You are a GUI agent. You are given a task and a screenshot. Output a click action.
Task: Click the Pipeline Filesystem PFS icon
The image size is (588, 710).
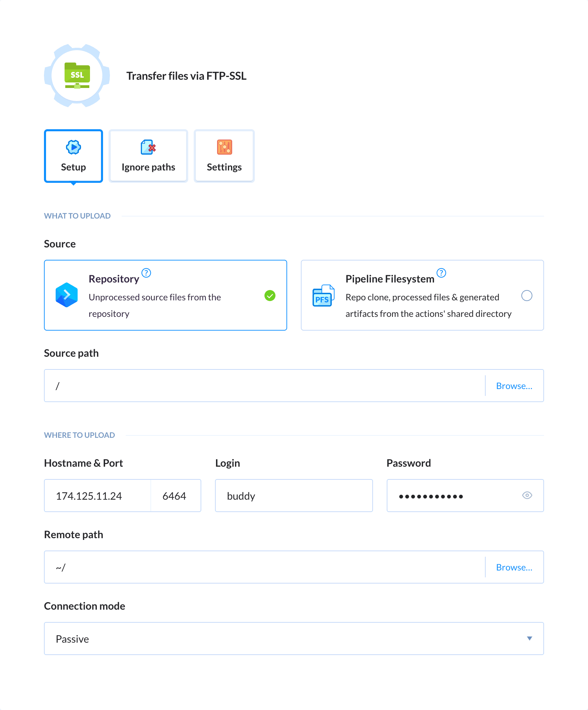323,295
